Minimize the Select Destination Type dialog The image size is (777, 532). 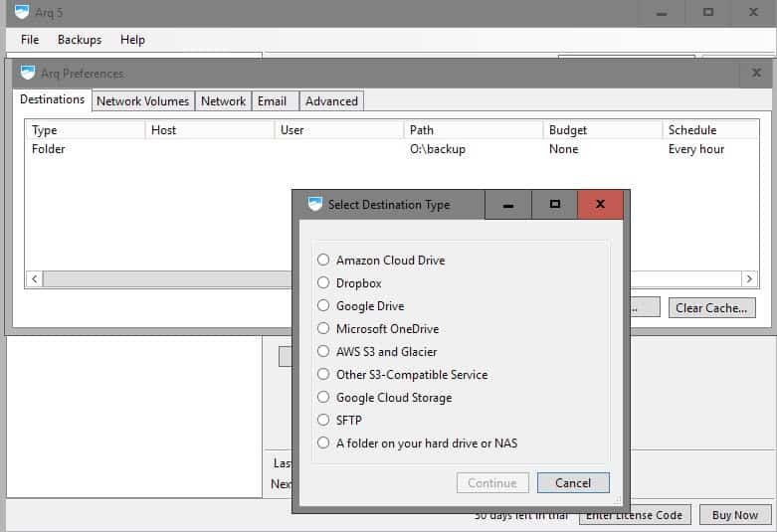point(508,204)
